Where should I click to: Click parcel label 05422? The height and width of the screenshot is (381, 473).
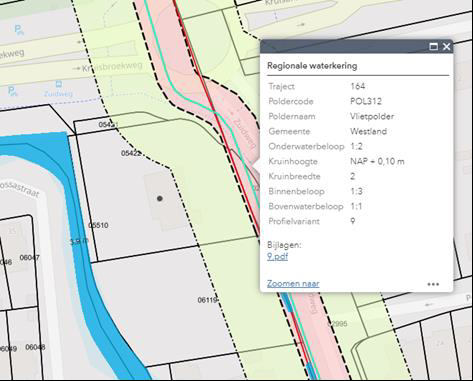pos(131,153)
